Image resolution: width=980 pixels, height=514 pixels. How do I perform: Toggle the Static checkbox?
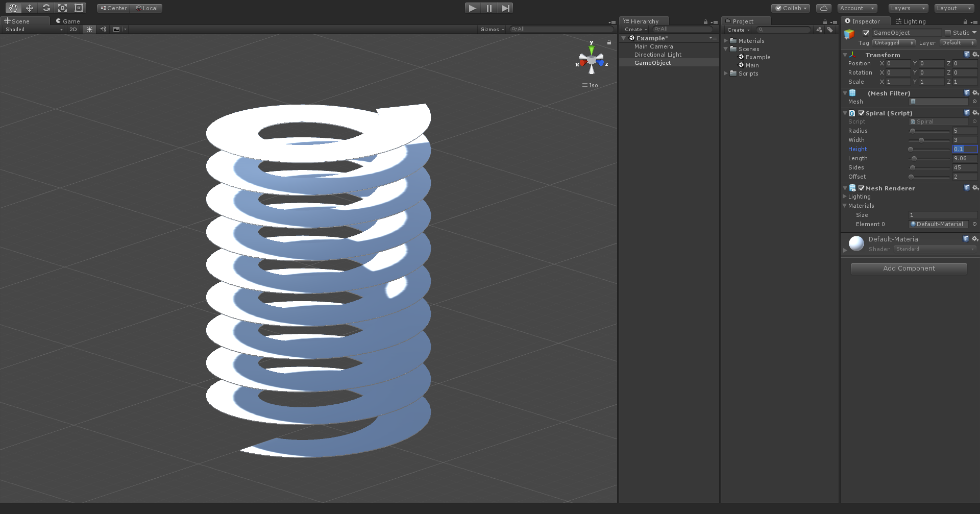(x=948, y=33)
